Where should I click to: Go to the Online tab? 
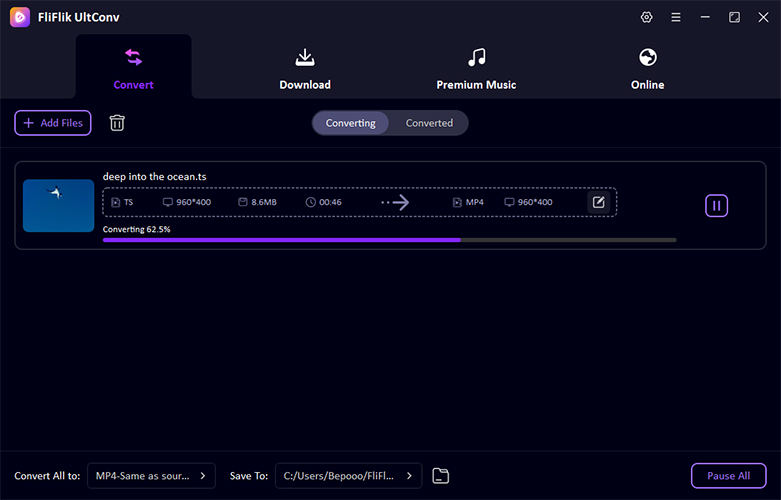(648, 69)
